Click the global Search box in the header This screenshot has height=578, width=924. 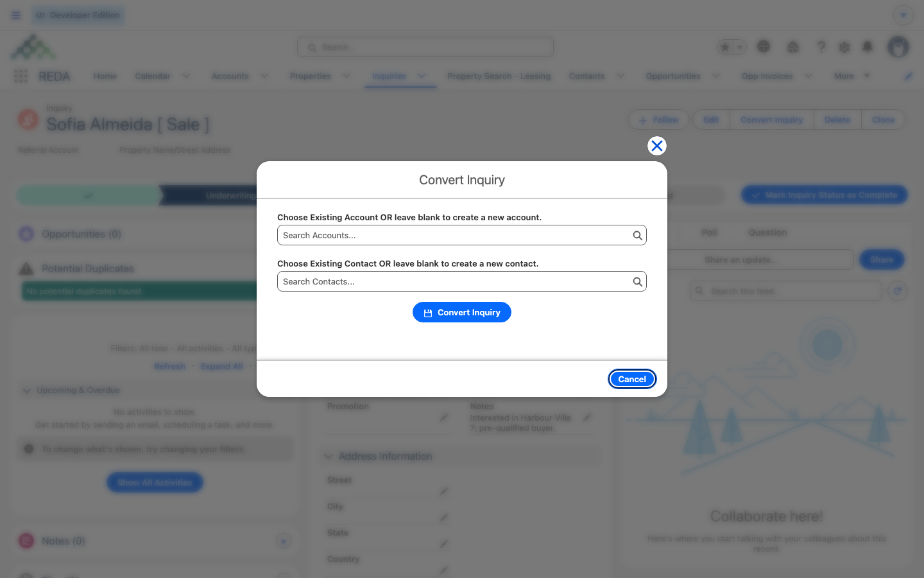425,47
